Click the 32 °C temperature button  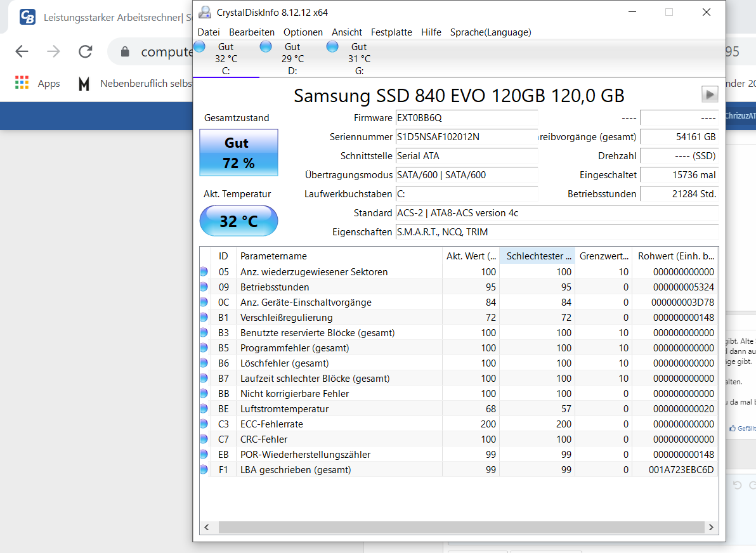[238, 221]
